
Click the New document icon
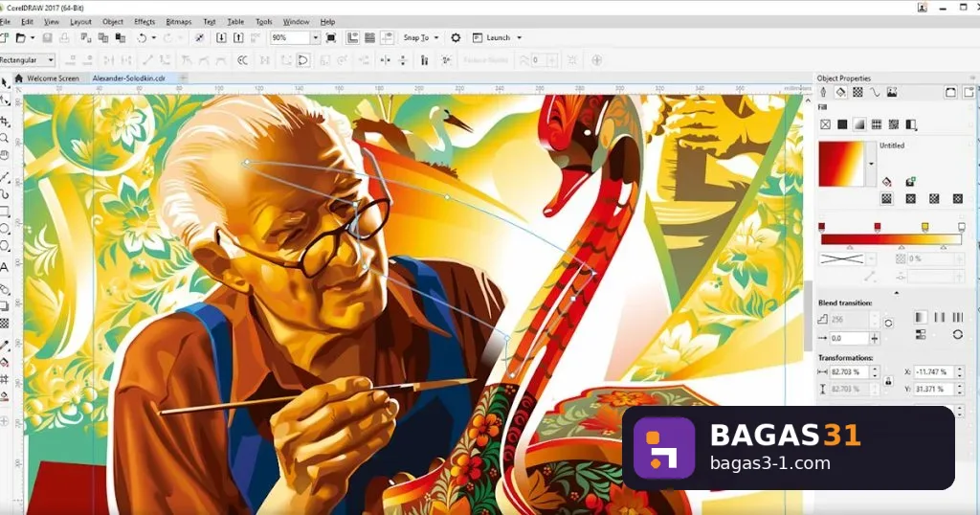point(5,38)
